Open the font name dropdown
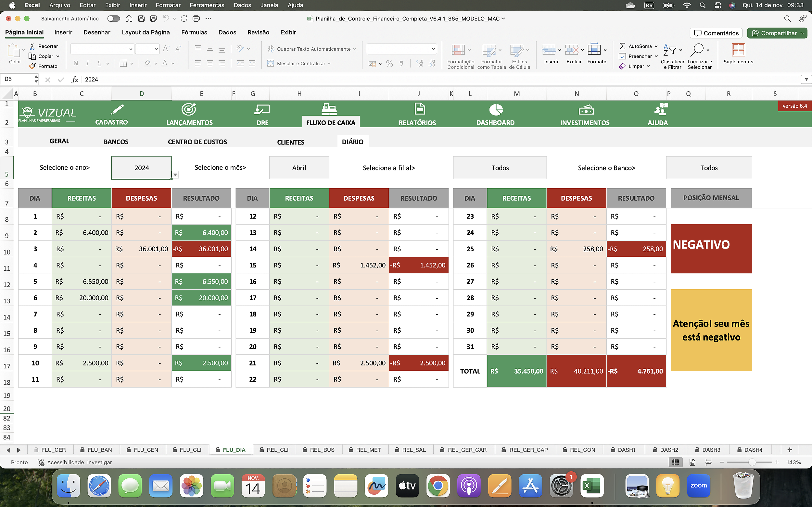Viewport: 812px width, 507px height. [131, 49]
